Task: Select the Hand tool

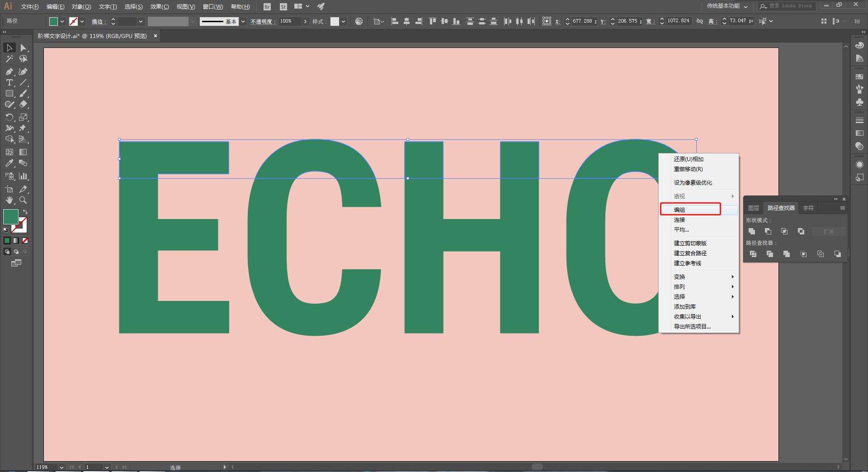Action: pos(9,200)
